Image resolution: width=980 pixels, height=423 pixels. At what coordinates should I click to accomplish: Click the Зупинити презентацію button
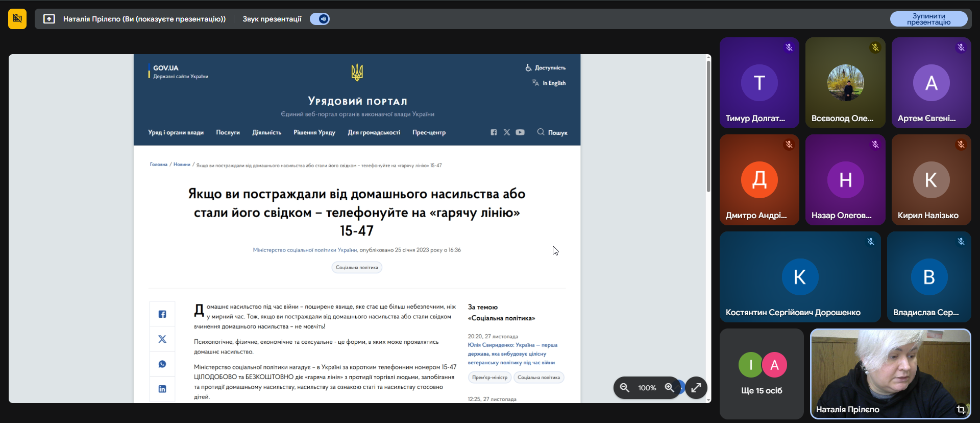pos(928,19)
